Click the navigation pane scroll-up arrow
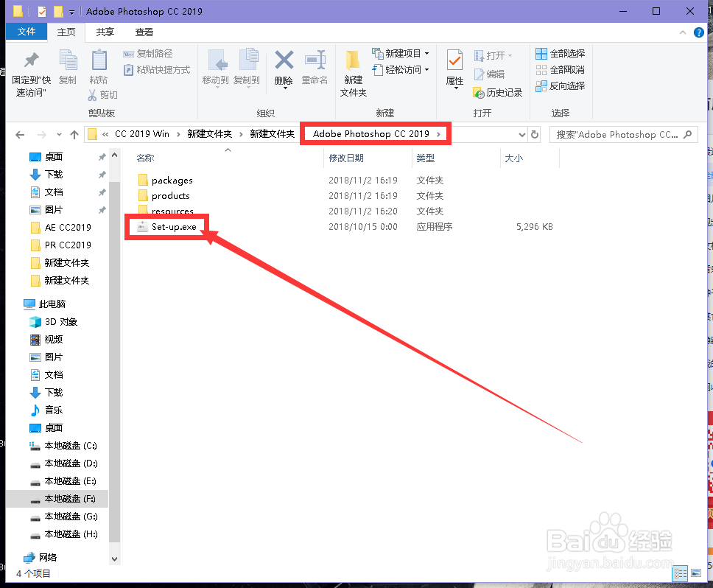713x588 pixels. 115,155
